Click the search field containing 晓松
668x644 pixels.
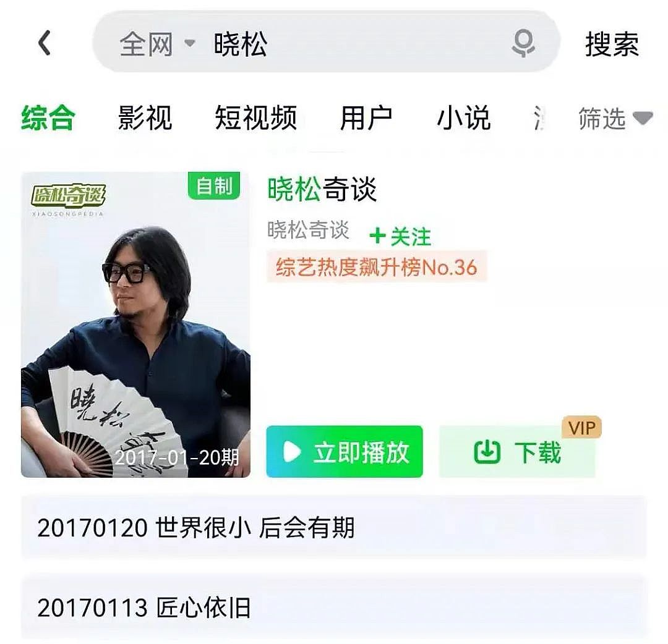click(x=326, y=43)
